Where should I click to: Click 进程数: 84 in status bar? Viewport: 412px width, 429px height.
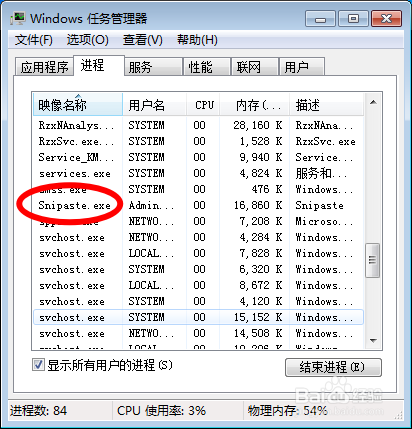(38, 411)
